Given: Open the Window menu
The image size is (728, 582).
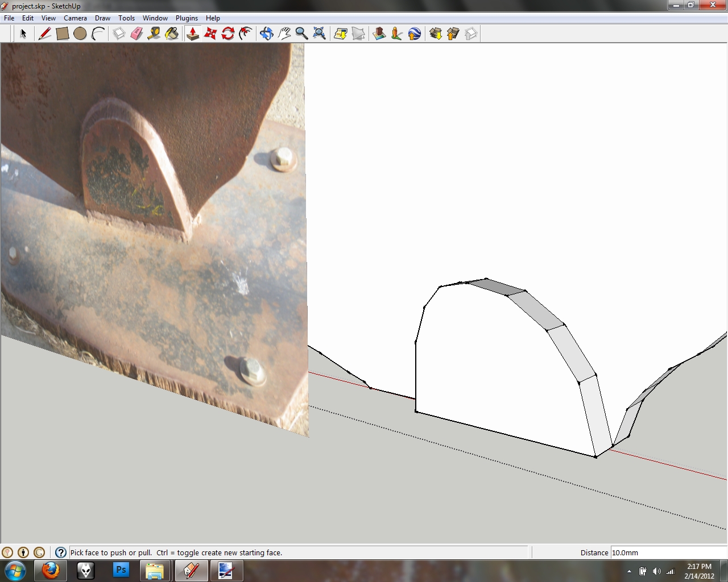Looking at the screenshot, I should tap(155, 18).
